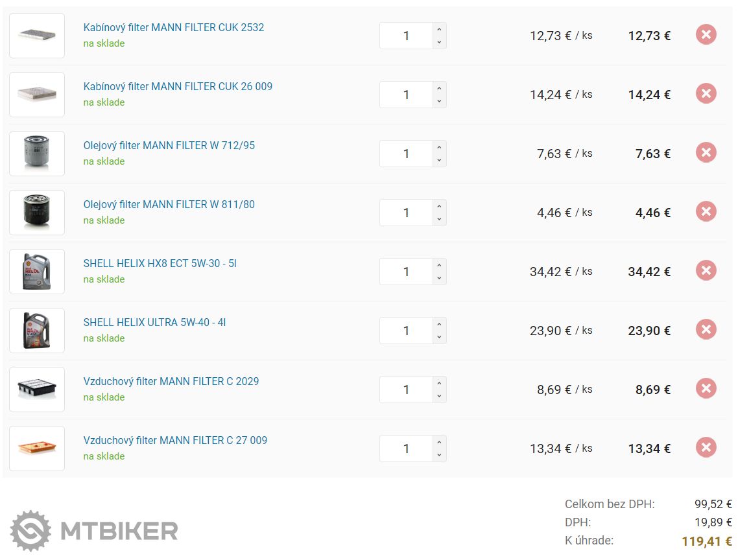Decrease quantity of Vzduchový filter C 2029
This screenshot has height=560, width=738.
point(439,396)
